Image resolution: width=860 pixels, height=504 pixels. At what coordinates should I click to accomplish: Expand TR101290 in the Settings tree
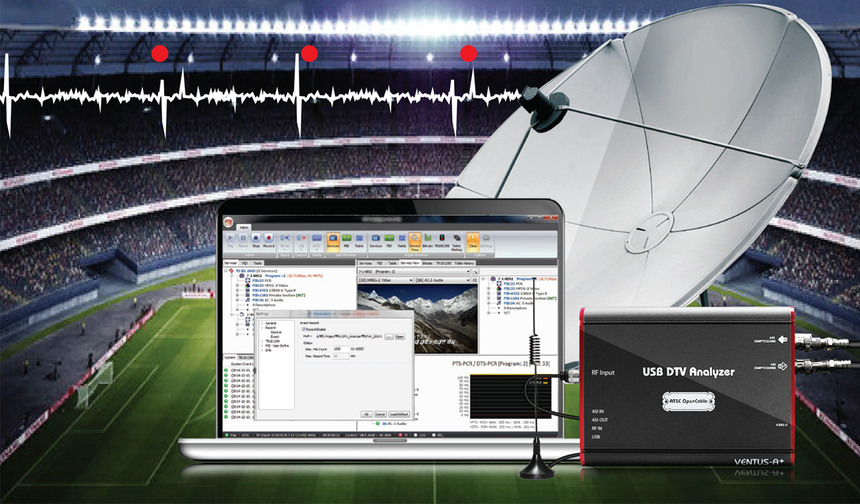pyautogui.click(x=262, y=341)
